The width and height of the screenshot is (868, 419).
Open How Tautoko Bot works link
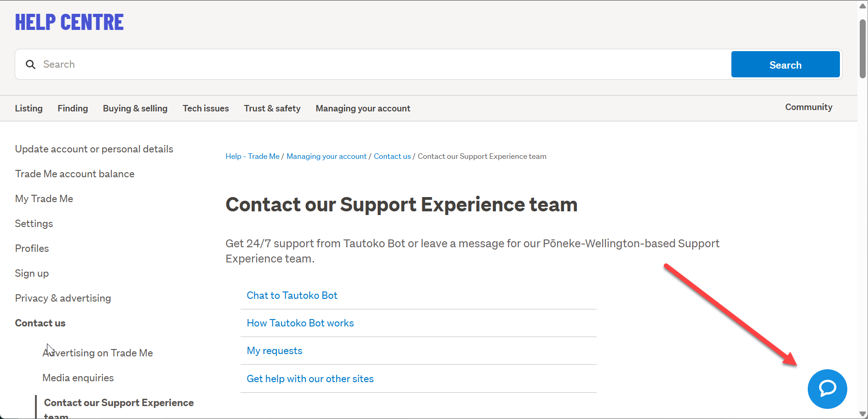300,323
